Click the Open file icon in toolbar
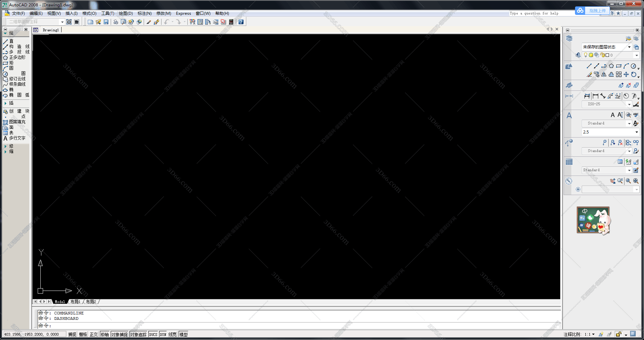644x340 pixels. coord(98,22)
